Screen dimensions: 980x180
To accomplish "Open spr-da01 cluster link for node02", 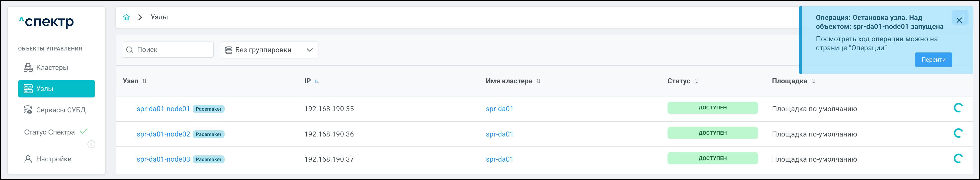I will [x=499, y=134].
